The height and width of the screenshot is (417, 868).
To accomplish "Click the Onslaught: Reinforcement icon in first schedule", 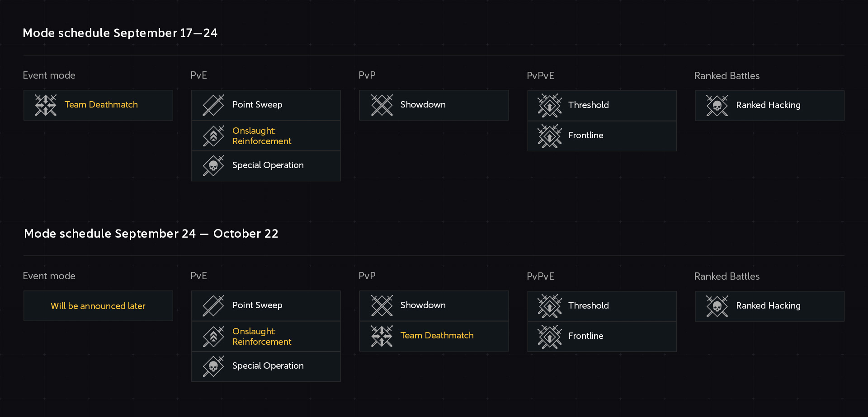I will pyautogui.click(x=213, y=136).
